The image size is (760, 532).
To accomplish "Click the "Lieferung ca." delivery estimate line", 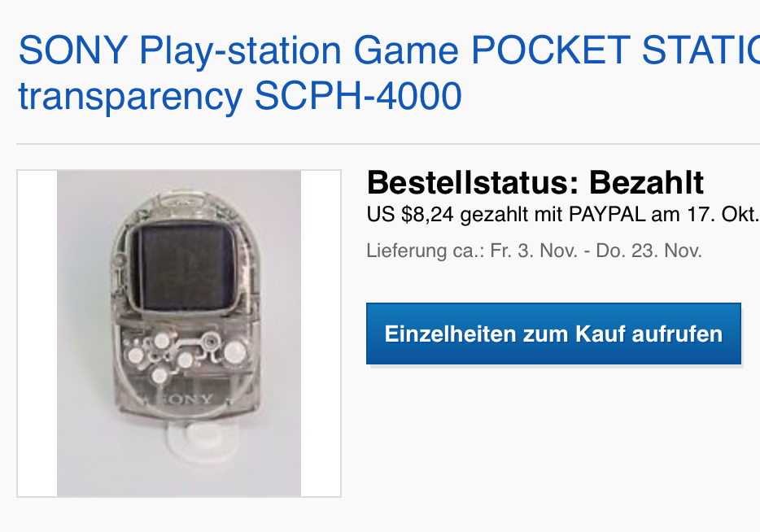I will coord(534,251).
